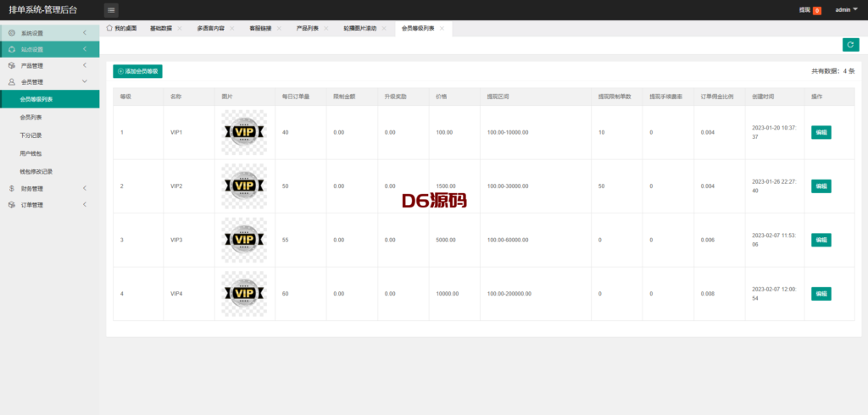
Task: Expand the 订单管理 menu chevron
Action: [85, 205]
